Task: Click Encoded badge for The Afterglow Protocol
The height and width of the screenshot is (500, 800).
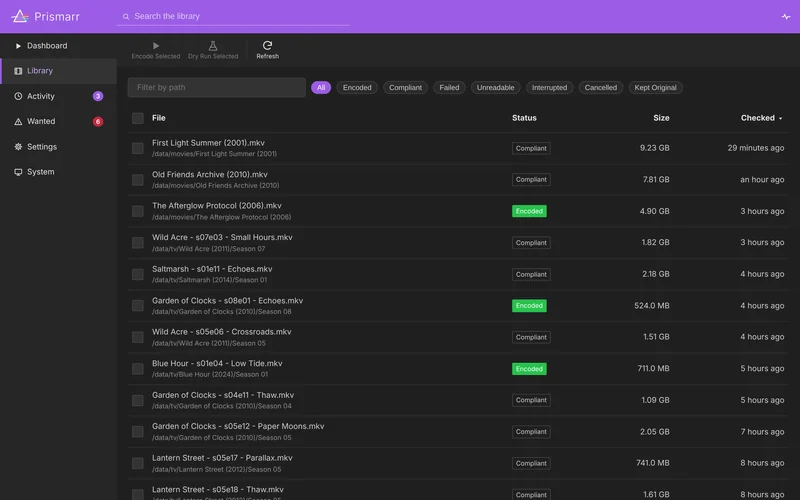Action: pos(529,211)
